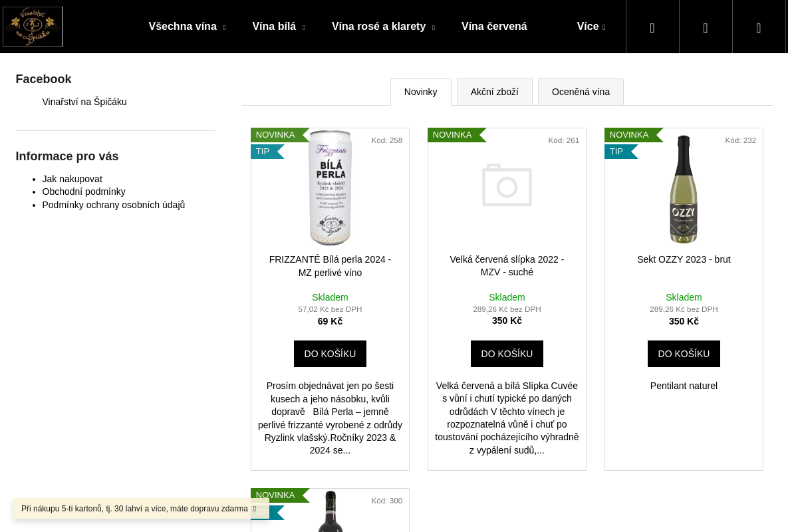The height and width of the screenshot is (532, 798).
Task: Expand the Všechna vína dropdown menu
Action: [187, 27]
